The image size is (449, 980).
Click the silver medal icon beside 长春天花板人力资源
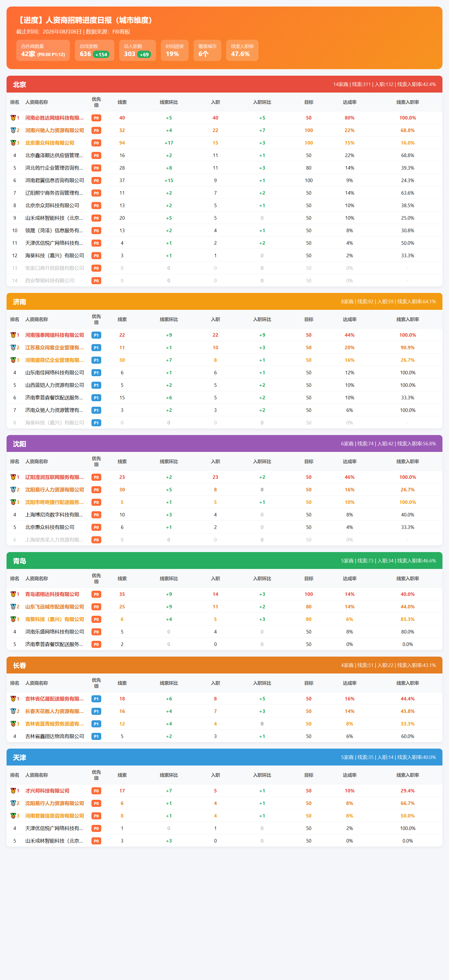pos(13,711)
